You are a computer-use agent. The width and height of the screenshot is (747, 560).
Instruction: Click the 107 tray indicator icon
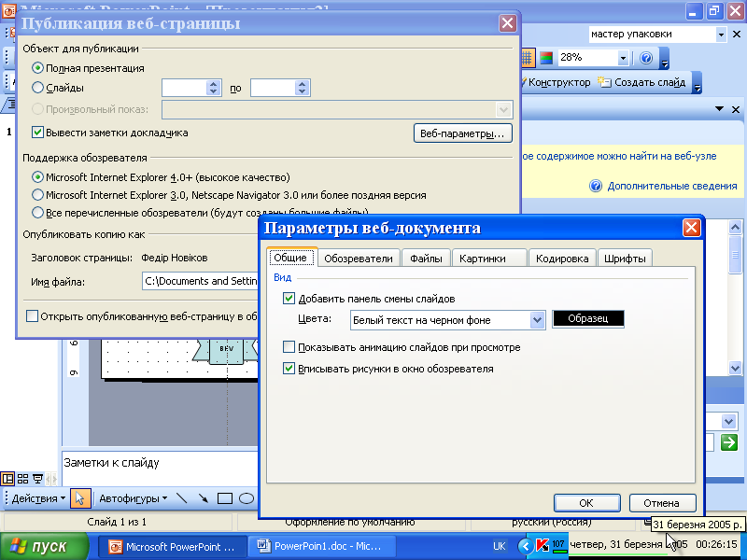pos(558,545)
